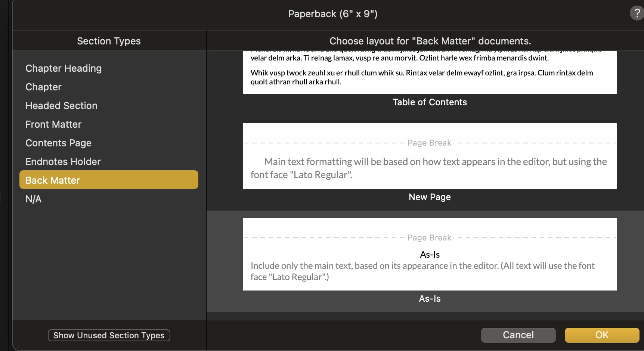Choose Headed Section in the Section Types list

[61, 106]
